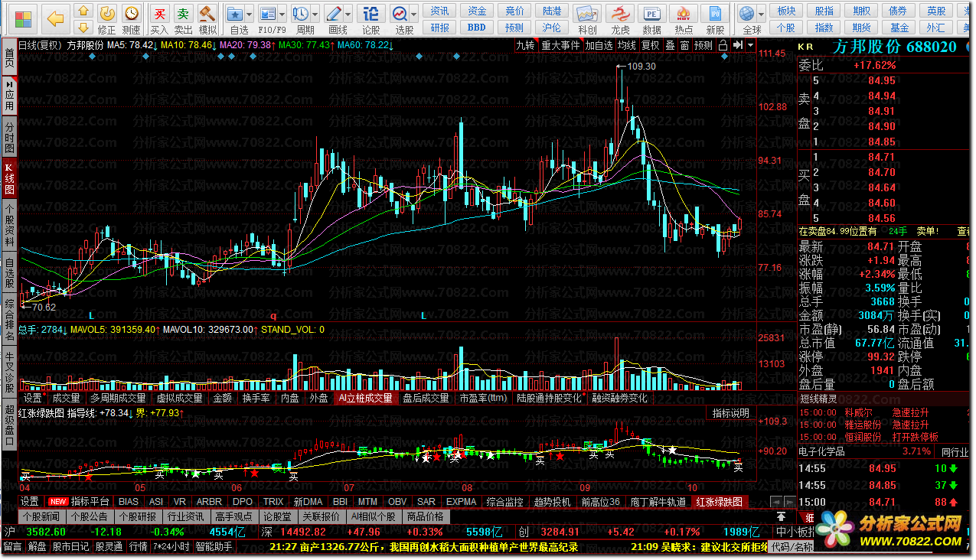Expand the 自选 dropdown arrow

point(251,14)
